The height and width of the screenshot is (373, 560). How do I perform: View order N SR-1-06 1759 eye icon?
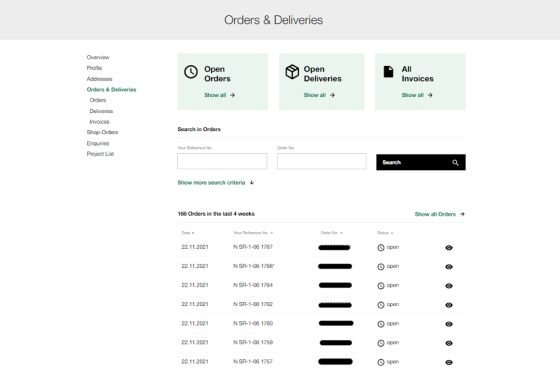(449, 343)
